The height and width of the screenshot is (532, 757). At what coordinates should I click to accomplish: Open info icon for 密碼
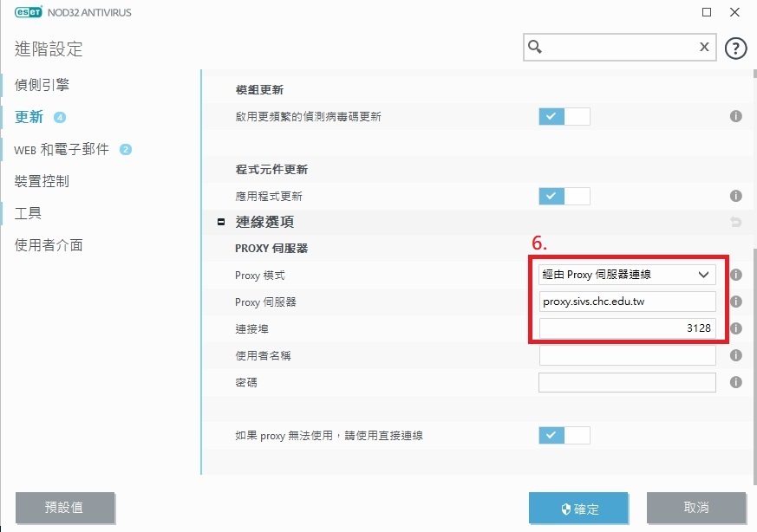735,382
